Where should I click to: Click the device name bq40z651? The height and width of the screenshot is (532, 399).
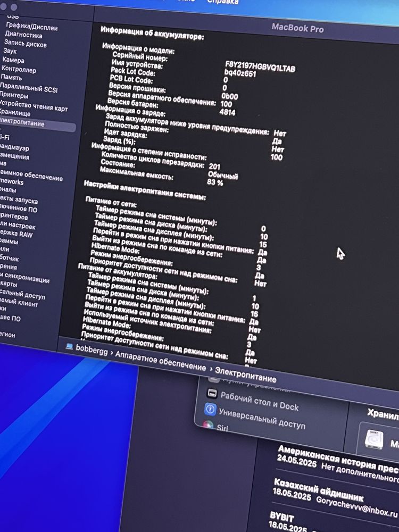(240, 73)
